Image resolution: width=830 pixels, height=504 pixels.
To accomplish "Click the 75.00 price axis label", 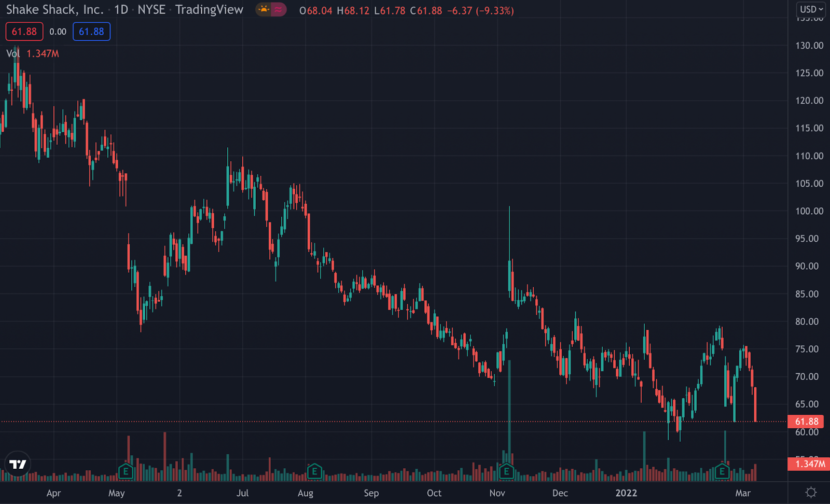I will click(x=807, y=349).
